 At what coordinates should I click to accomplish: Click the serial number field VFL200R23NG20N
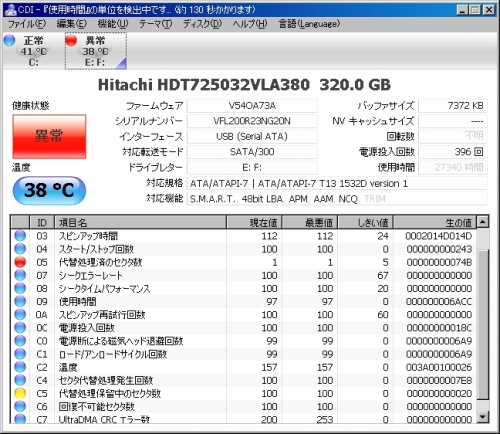click(252, 121)
